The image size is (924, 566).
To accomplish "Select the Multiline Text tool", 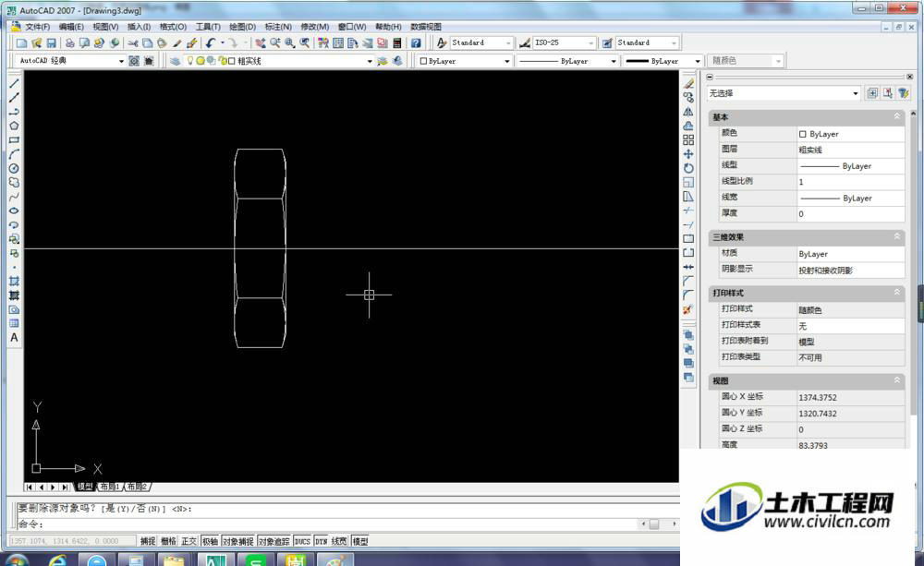I will coord(14,338).
